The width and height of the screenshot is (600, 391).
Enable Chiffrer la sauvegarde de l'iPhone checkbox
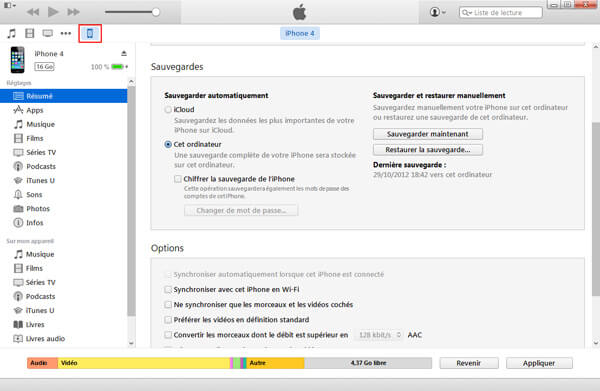(x=178, y=179)
